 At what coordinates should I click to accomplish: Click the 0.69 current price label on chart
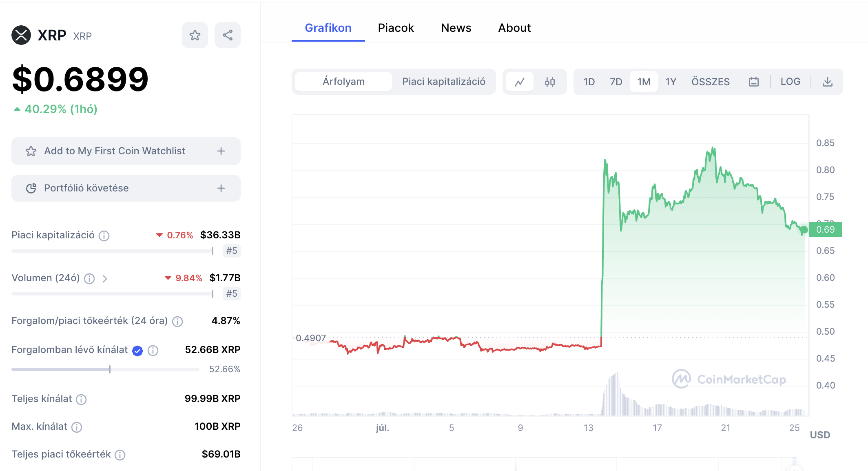coord(826,229)
